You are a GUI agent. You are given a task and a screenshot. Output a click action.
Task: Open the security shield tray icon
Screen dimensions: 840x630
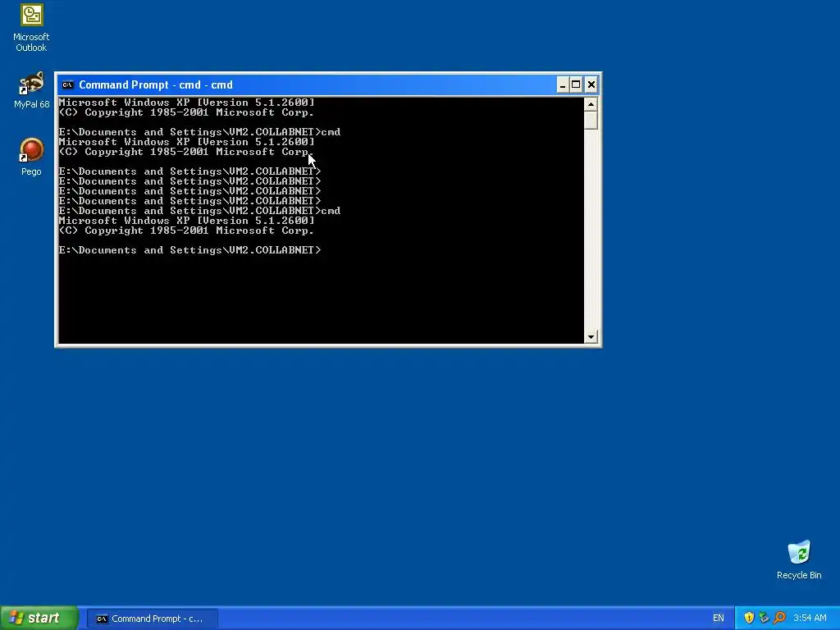tap(749, 619)
